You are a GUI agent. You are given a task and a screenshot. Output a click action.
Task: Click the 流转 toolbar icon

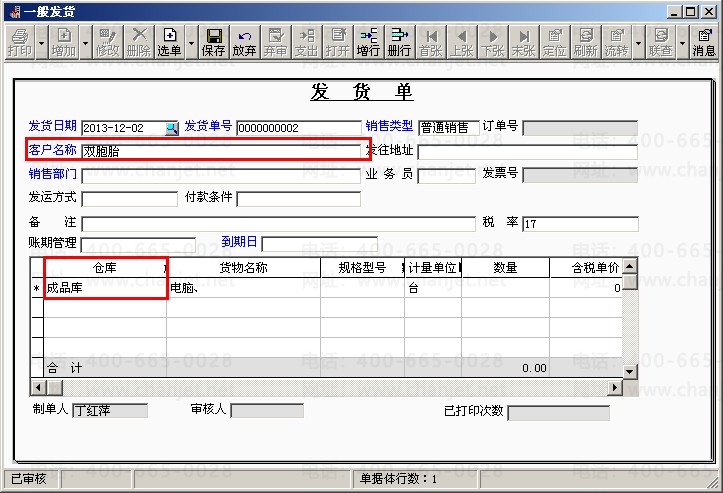(x=616, y=42)
